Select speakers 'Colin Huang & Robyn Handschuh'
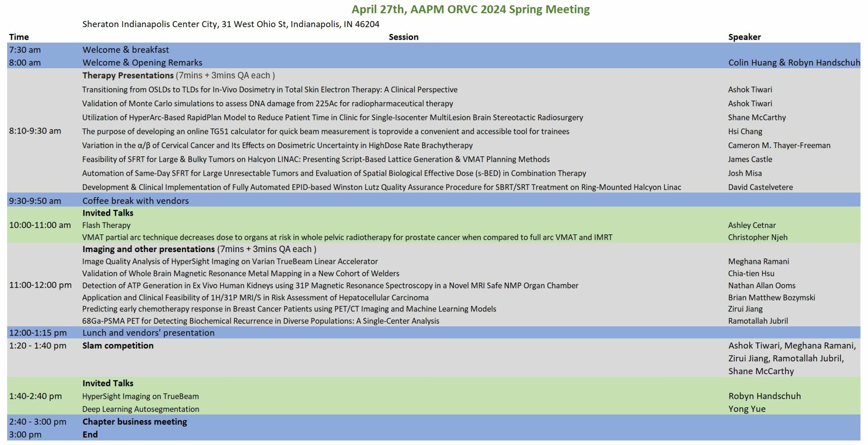 794,63
